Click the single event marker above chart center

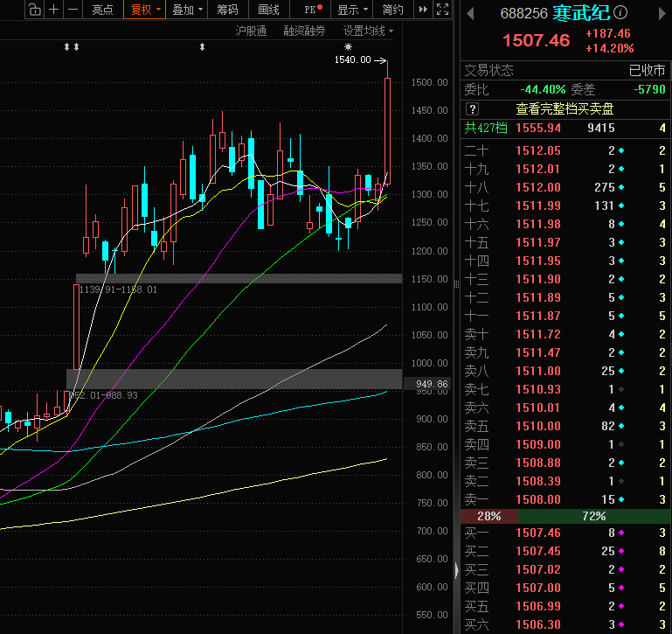[202, 46]
